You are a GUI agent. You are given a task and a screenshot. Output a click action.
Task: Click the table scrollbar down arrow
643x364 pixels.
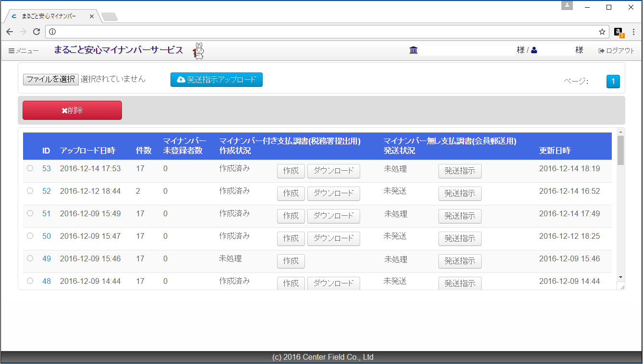pos(620,277)
